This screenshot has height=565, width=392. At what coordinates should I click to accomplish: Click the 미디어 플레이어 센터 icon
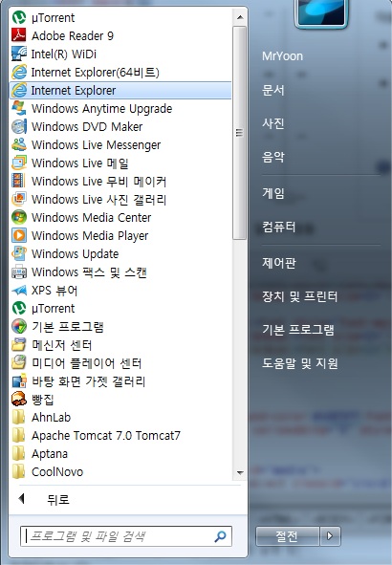coord(19,362)
